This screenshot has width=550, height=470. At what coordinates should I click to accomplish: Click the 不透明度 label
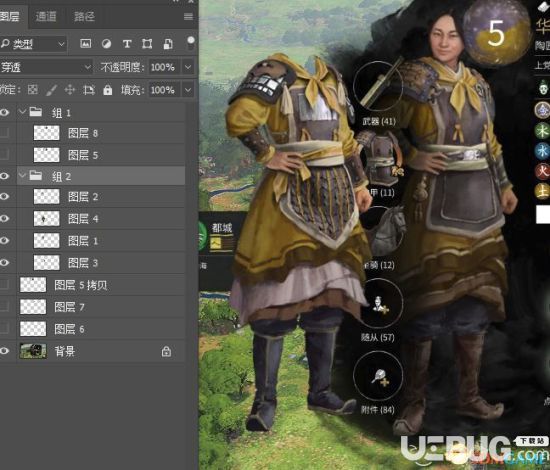(122, 67)
